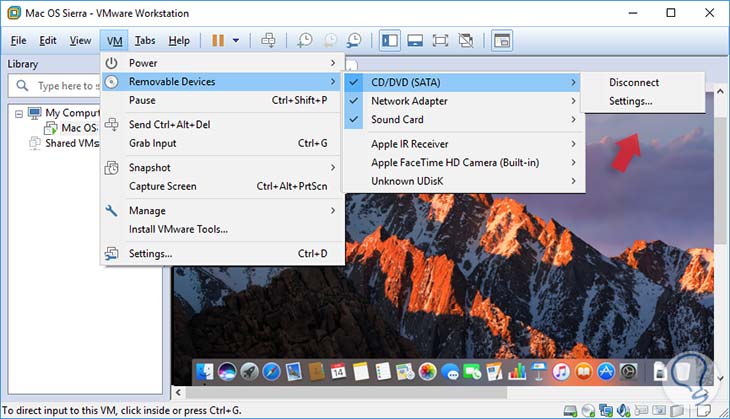Expand Apple FaceTime HD Camera submenu
Screen dimensions: 730x419
(463, 162)
